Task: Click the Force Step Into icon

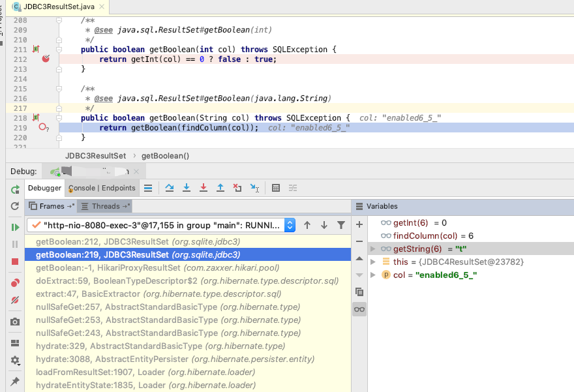Action: pos(204,188)
